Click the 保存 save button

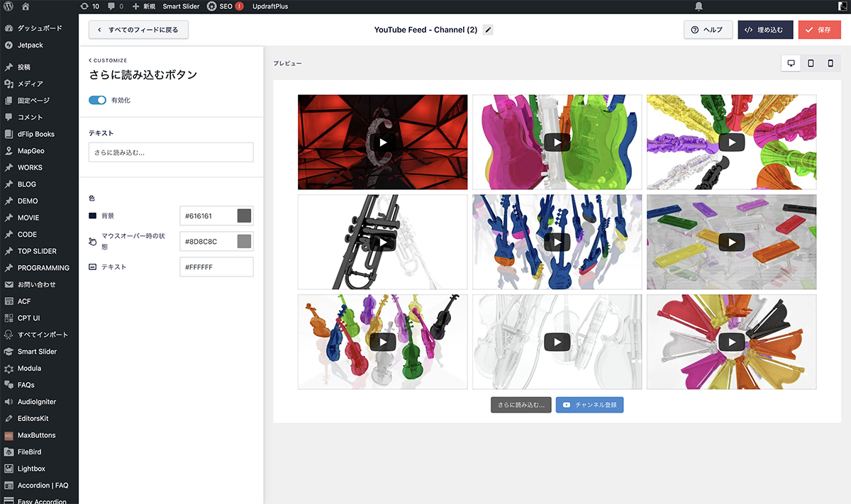tap(819, 30)
